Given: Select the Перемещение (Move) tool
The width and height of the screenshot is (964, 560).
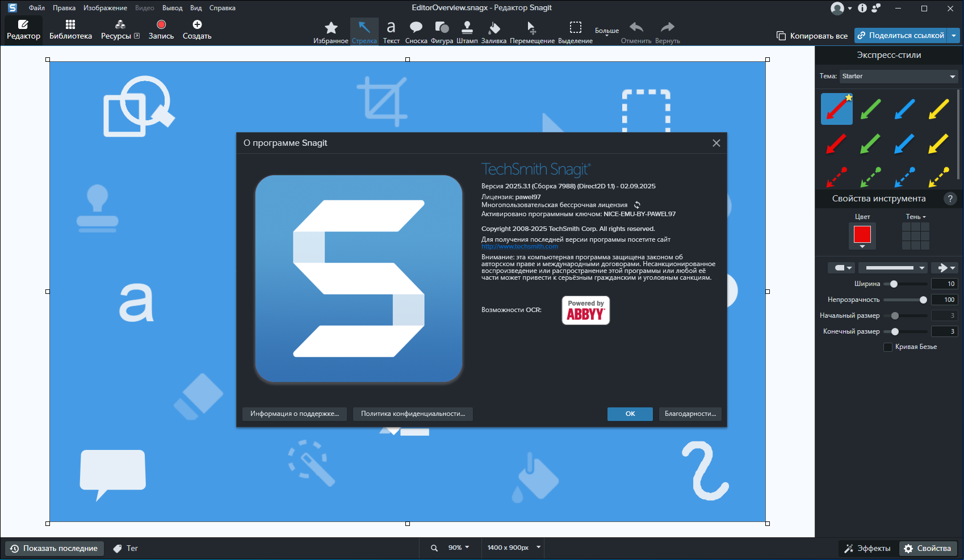Looking at the screenshot, I should [532, 32].
